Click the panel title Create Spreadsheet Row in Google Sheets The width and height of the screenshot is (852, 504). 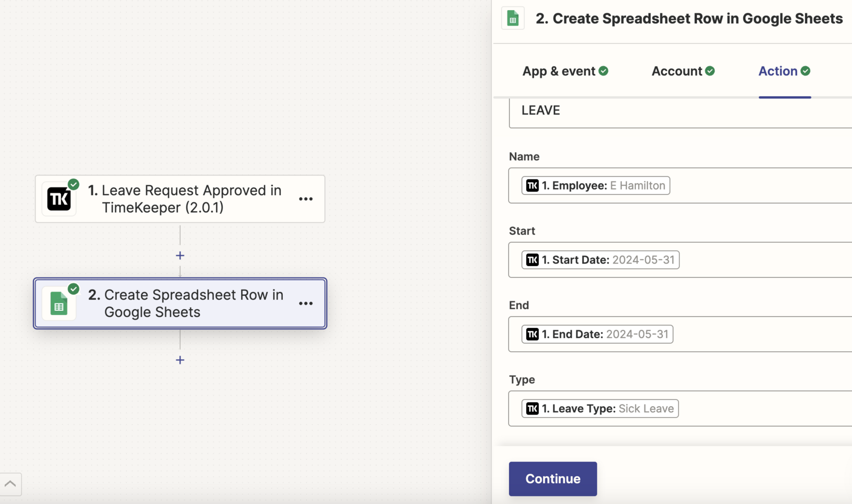[x=689, y=19]
